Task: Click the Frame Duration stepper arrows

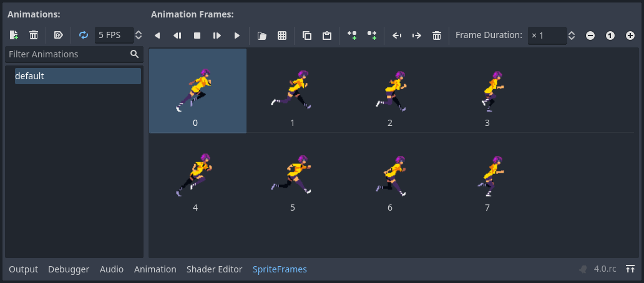Action: coord(572,36)
